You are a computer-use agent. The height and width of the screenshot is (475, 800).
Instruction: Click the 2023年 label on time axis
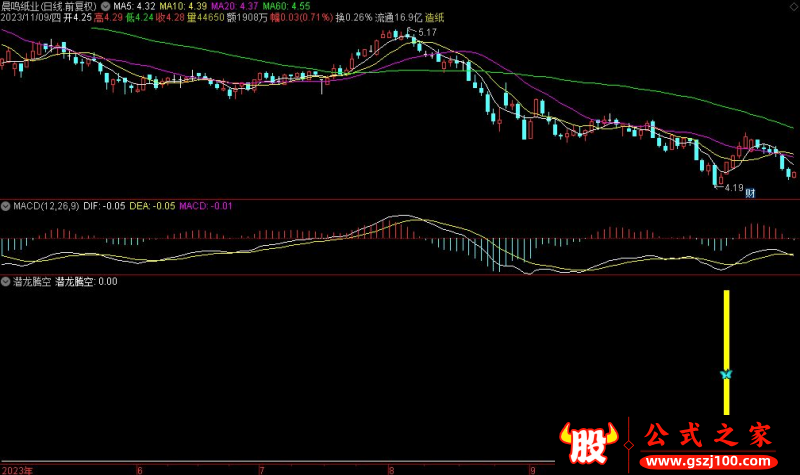tap(16, 469)
